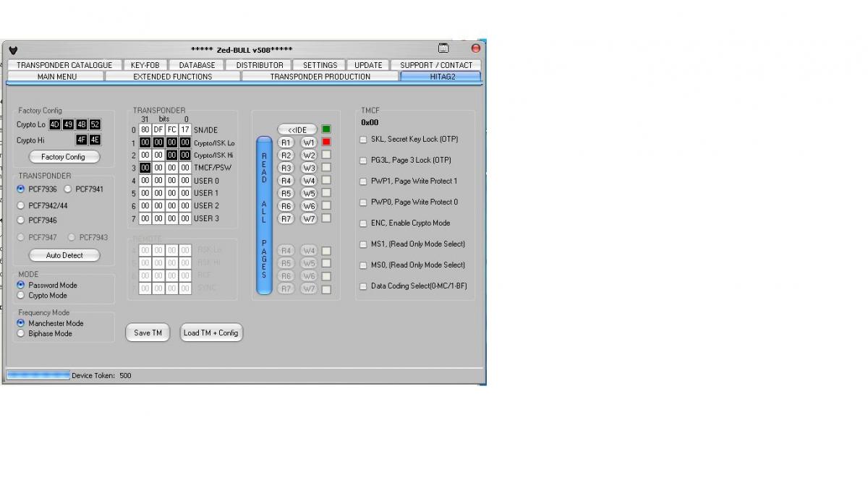Click the 0x00 TMCF value text
This screenshot has width=868, height=488.
370,123
